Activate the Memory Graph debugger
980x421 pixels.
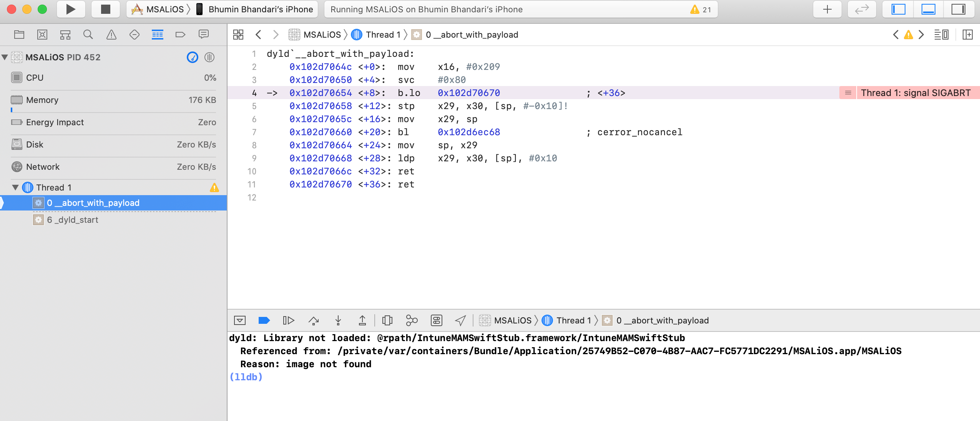[412, 320]
